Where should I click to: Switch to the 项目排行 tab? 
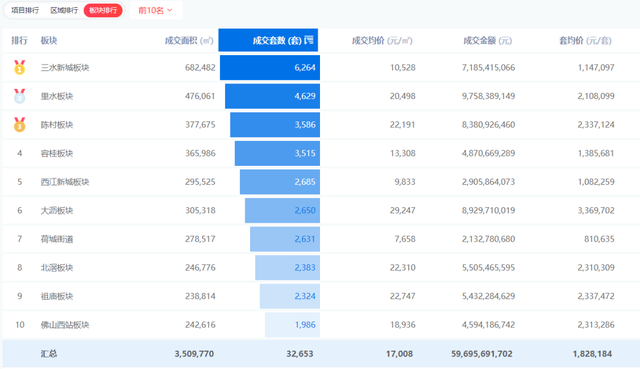tap(25, 10)
